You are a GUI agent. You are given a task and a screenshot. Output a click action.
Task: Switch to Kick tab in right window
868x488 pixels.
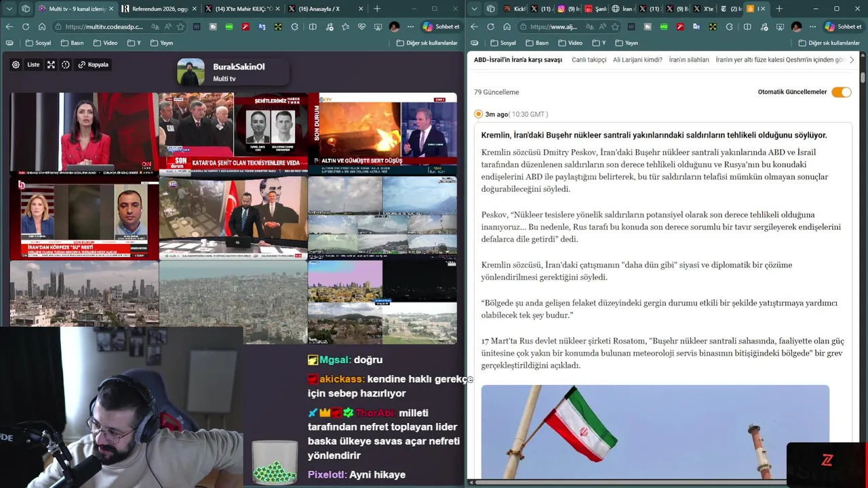click(x=514, y=9)
